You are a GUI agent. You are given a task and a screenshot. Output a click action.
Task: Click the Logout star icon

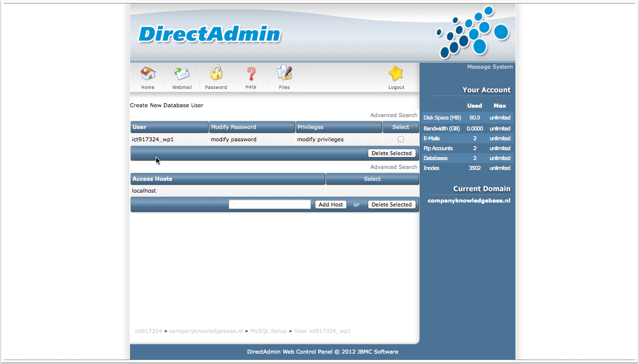pyautogui.click(x=396, y=74)
